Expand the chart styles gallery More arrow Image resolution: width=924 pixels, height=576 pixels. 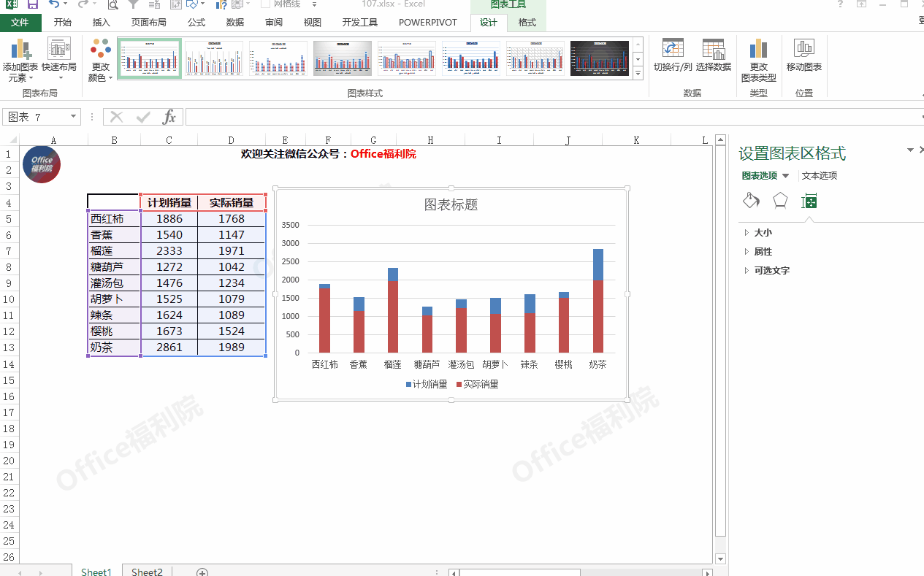click(638, 73)
